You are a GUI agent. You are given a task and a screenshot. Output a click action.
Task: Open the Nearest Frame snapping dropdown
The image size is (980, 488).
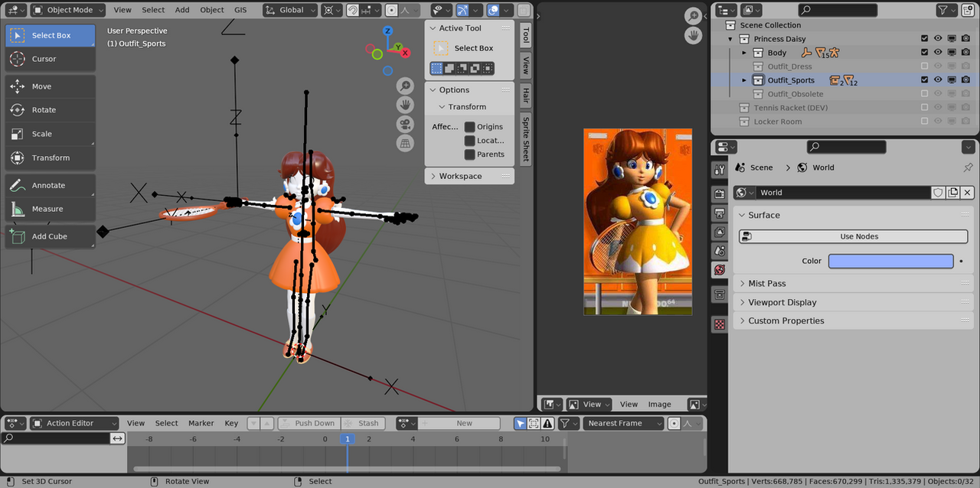(625, 424)
